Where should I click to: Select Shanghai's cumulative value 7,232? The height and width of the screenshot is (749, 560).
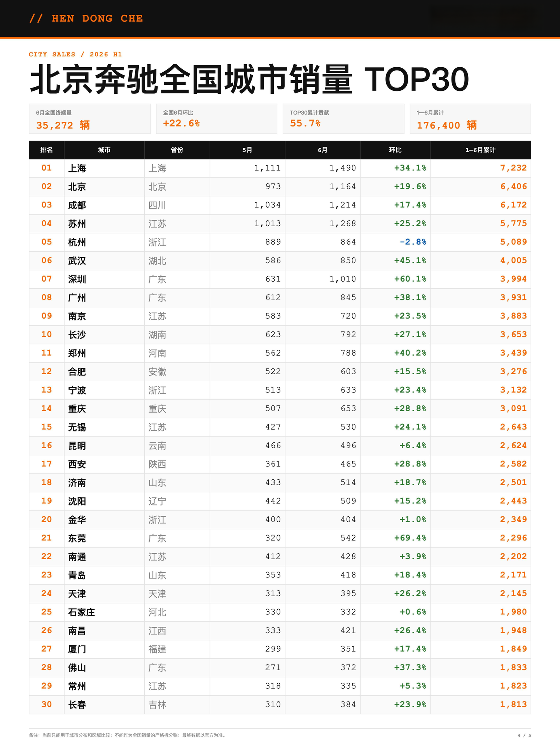pos(513,168)
